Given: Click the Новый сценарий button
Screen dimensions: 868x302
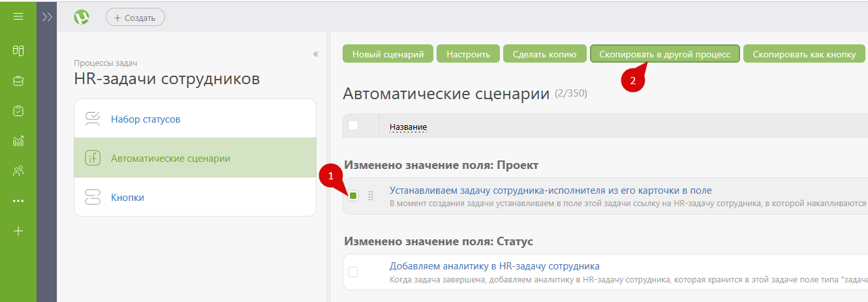Looking at the screenshot, I should (388, 54).
